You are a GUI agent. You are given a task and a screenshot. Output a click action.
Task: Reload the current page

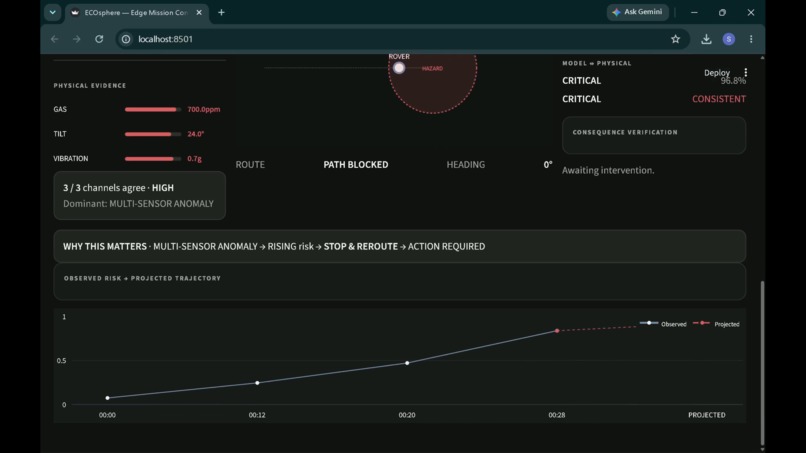(99, 39)
